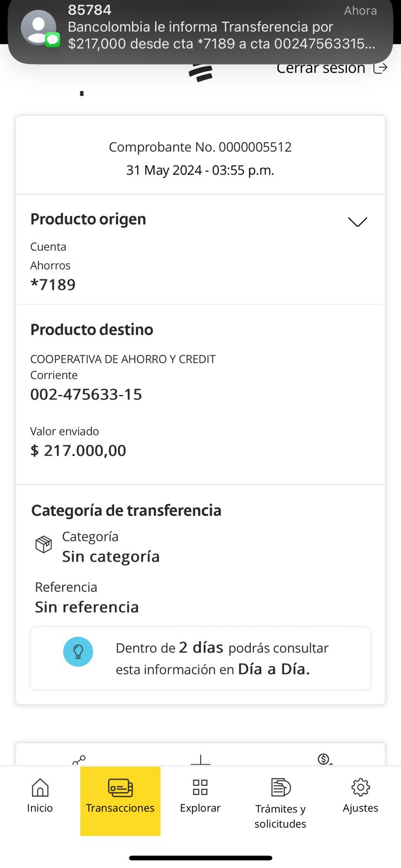This screenshot has height=868, width=401.
Task: Tap the share icon below receipt
Action: (79, 759)
